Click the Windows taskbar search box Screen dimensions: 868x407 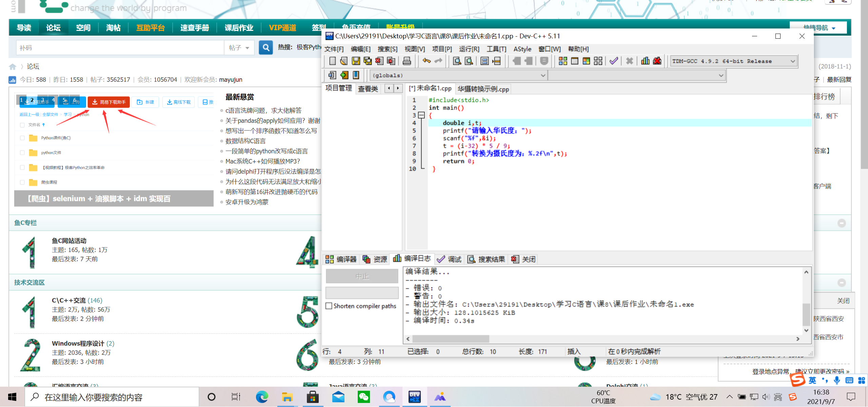[x=112, y=397]
